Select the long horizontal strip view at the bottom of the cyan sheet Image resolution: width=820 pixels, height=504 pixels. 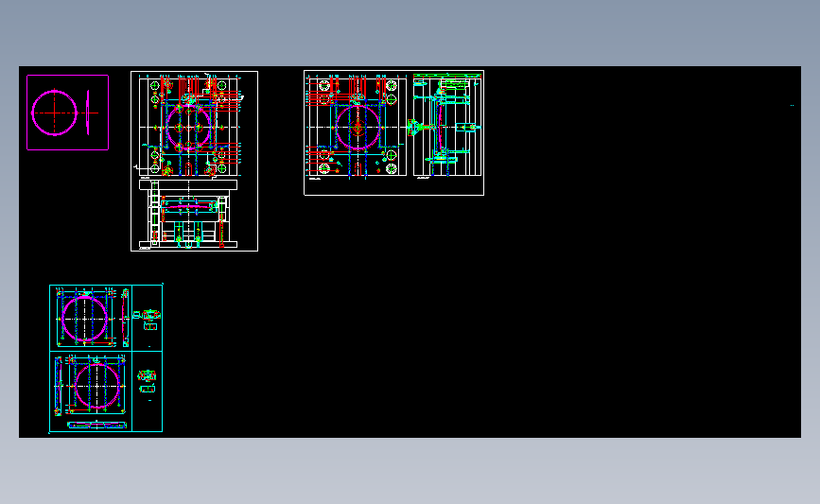97,426
